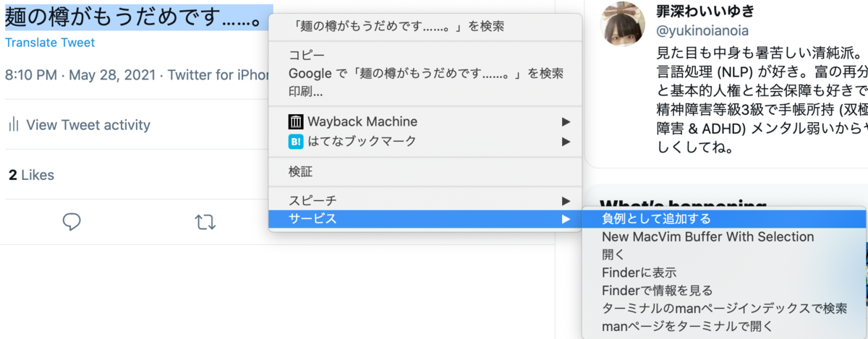
Task: Open 罪深わいいゆき profile avatar
Action: pyautogui.click(x=623, y=24)
